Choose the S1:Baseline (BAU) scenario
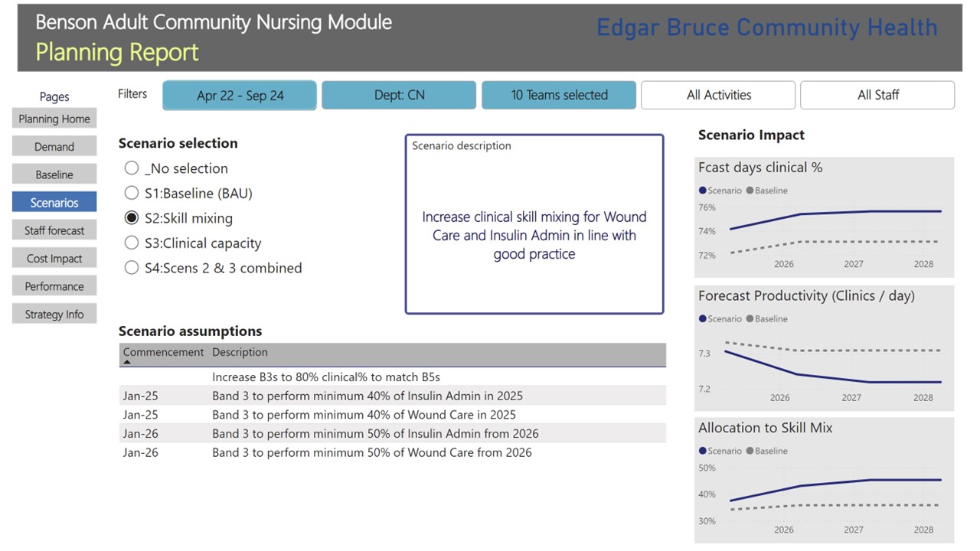Screen dimensions: 980x551 (132, 194)
